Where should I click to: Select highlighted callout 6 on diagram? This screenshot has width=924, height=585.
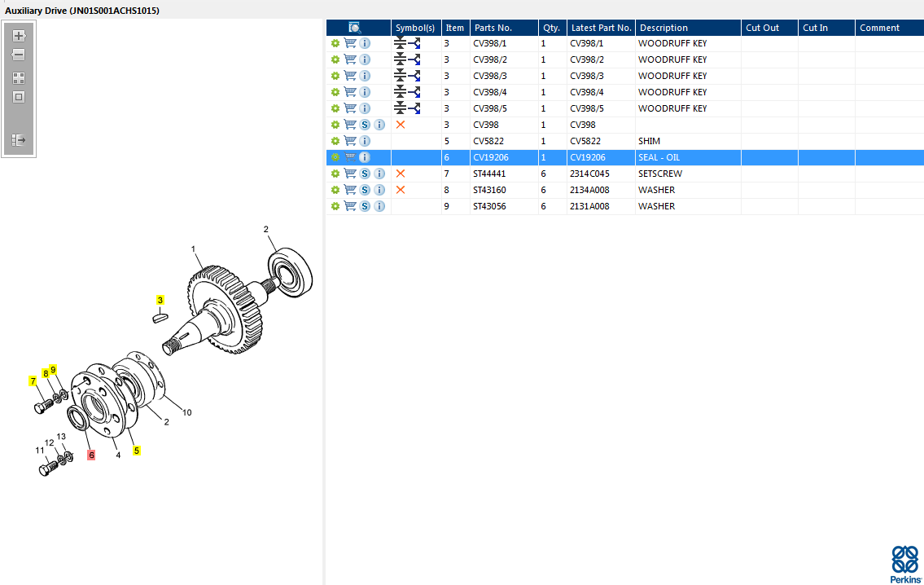tap(90, 455)
